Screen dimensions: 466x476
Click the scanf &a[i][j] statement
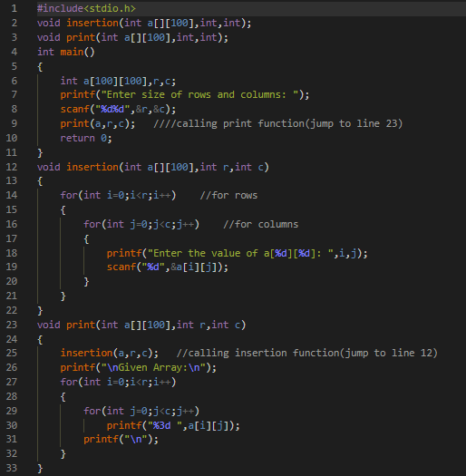click(168, 267)
